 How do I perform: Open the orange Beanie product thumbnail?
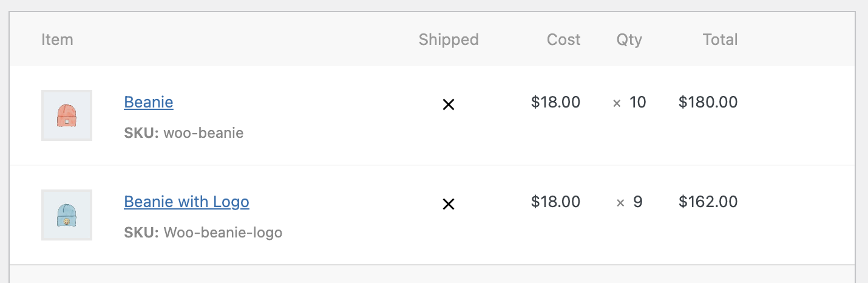pos(67,115)
